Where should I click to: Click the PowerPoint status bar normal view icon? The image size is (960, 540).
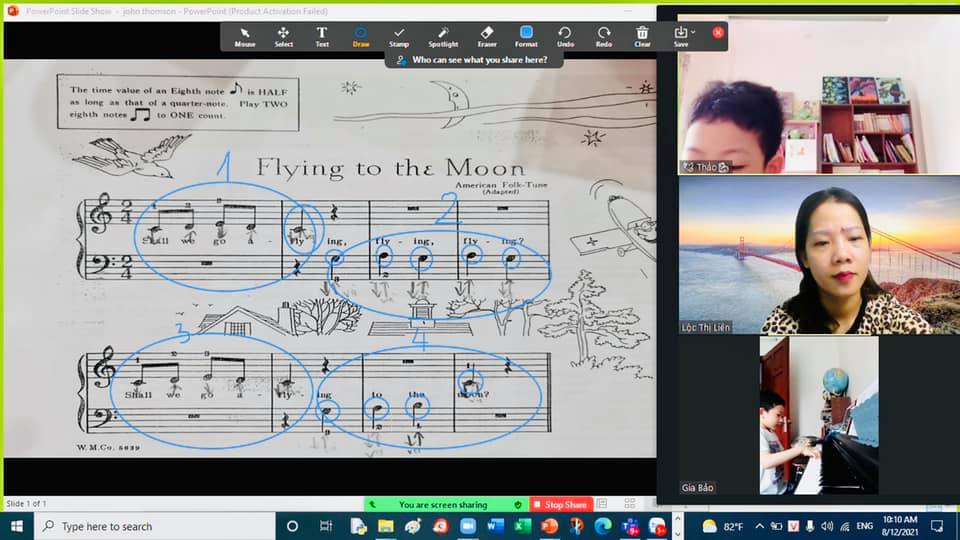coord(602,504)
